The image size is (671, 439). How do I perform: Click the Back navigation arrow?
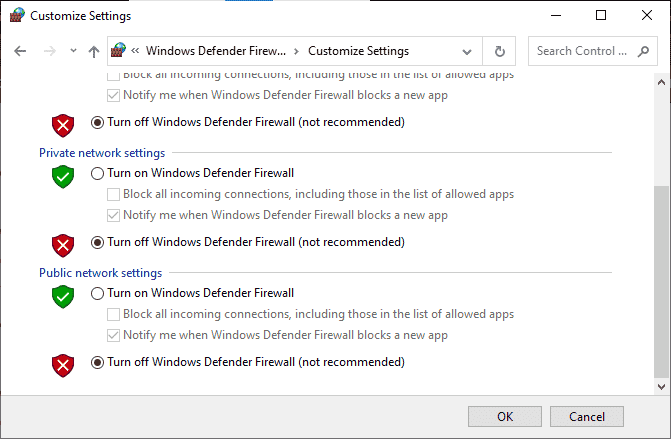pyautogui.click(x=20, y=51)
